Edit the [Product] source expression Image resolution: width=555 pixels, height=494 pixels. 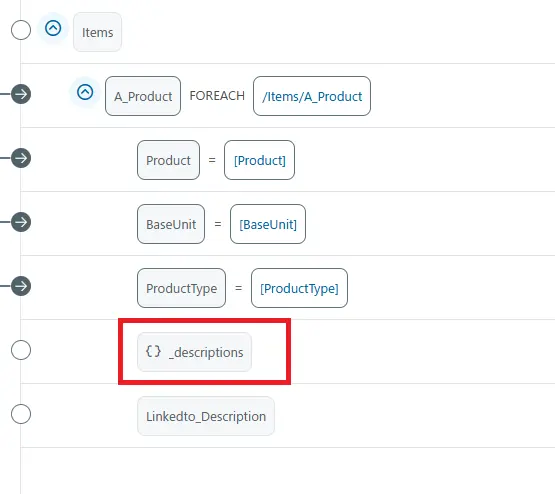(x=259, y=160)
